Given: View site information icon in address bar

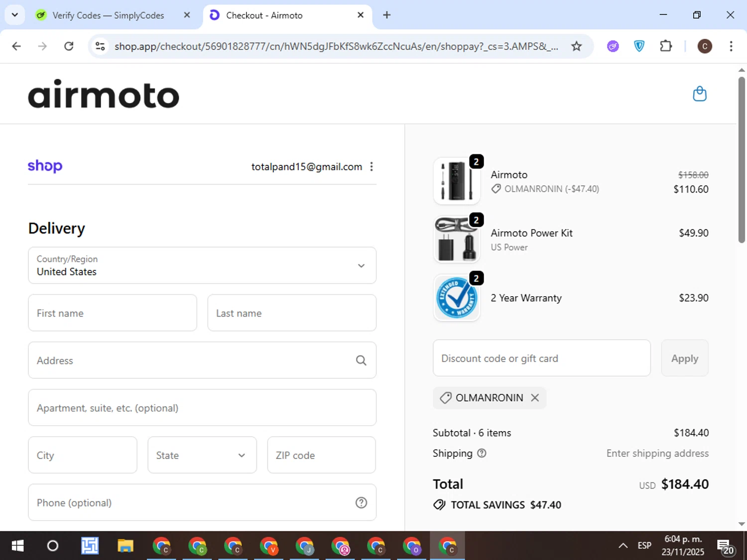Looking at the screenshot, I should pos(100,46).
